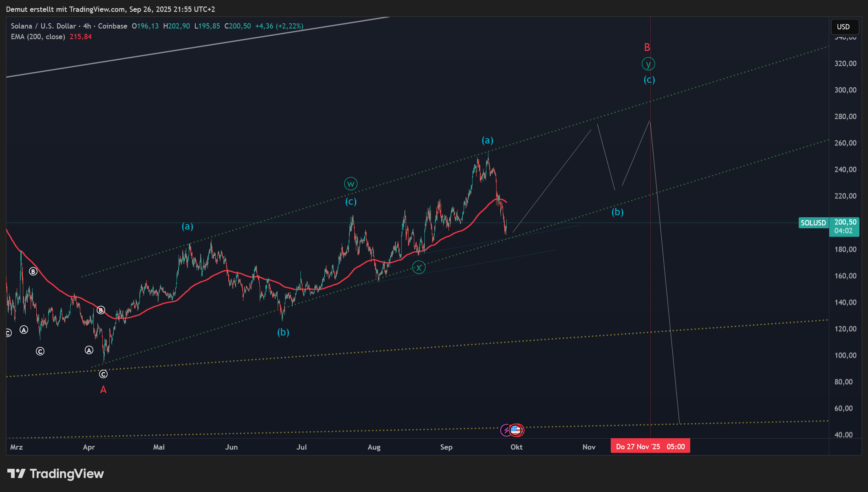Screen dimensions: 868x492
Task: Open the USD currency selector
Action: (x=845, y=27)
